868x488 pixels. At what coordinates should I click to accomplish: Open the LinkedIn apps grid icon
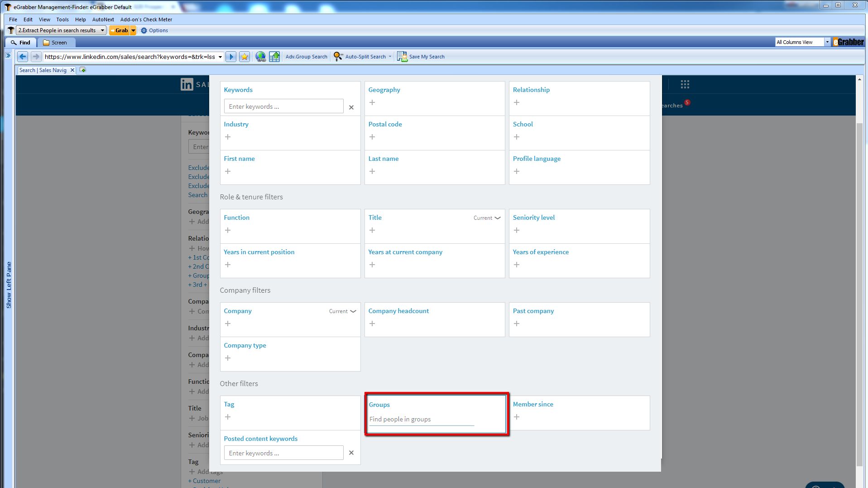[685, 84]
